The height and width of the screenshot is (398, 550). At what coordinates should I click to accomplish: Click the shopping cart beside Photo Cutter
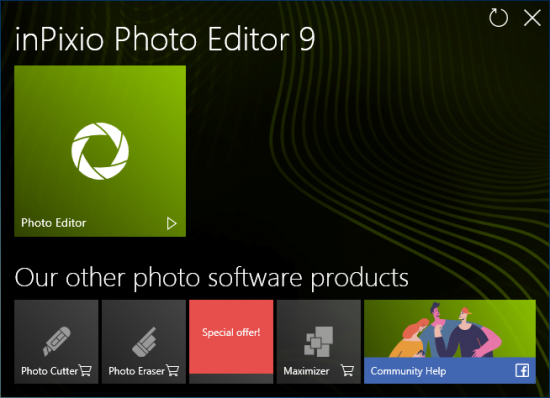pyautogui.click(x=85, y=370)
